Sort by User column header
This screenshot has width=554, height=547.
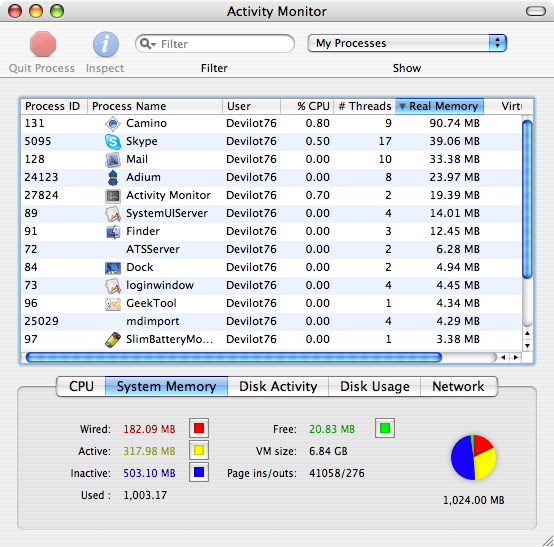[x=252, y=106]
